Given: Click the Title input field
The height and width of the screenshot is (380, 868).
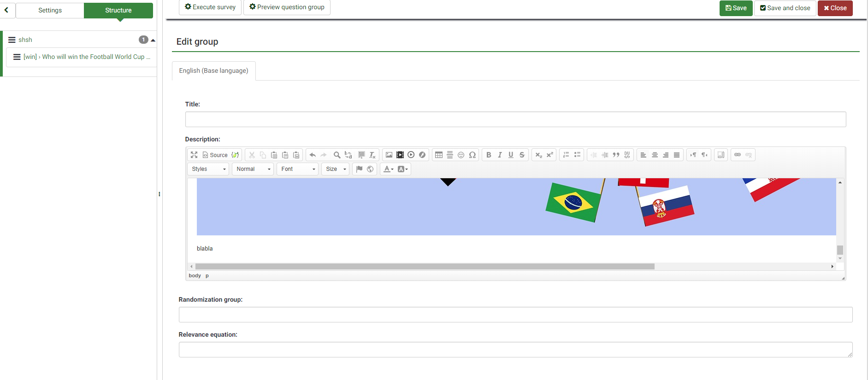Looking at the screenshot, I should click(x=515, y=119).
